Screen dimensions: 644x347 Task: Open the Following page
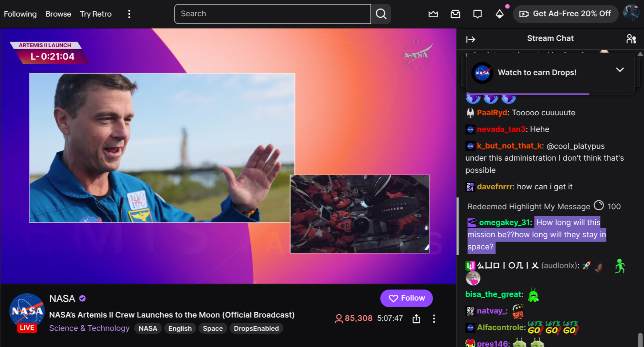click(x=20, y=14)
